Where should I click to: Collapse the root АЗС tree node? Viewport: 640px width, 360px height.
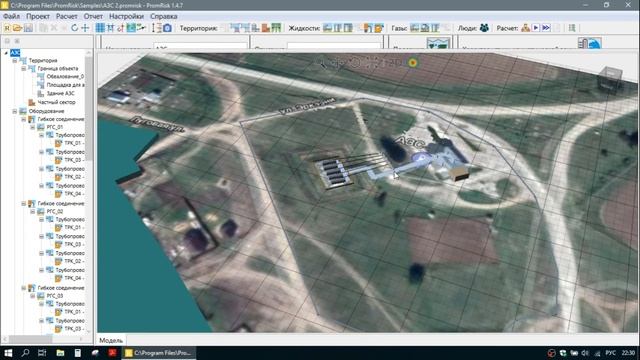pyautogui.click(x=6, y=53)
